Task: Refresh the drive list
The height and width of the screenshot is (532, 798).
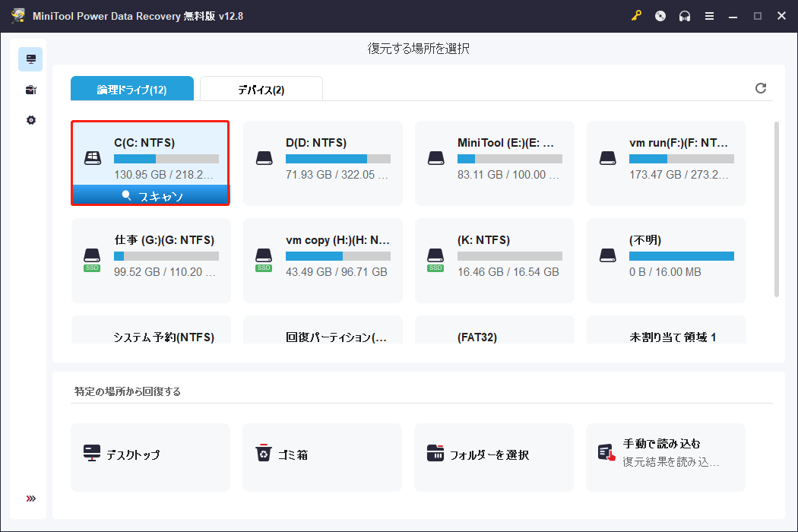Action: point(761,88)
